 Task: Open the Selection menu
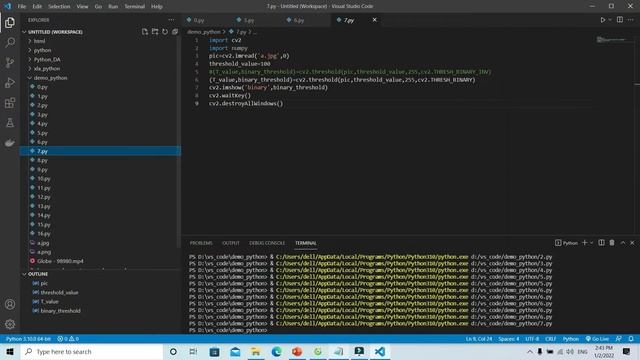pos(59,7)
